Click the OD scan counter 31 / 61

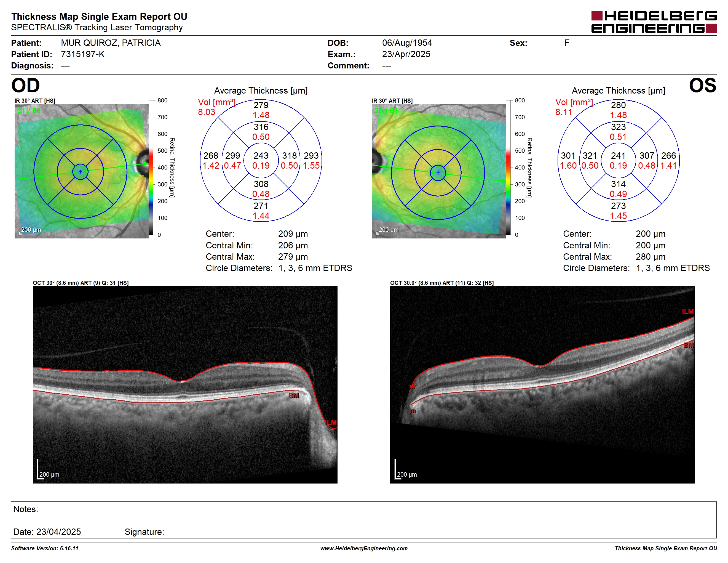click(x=29, y=111)
